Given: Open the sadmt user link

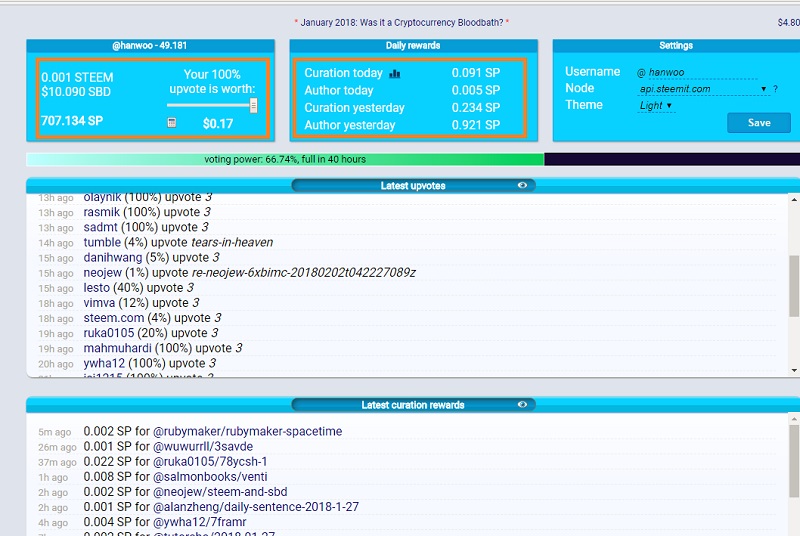Looking at the screenshot, I should 101,227.
